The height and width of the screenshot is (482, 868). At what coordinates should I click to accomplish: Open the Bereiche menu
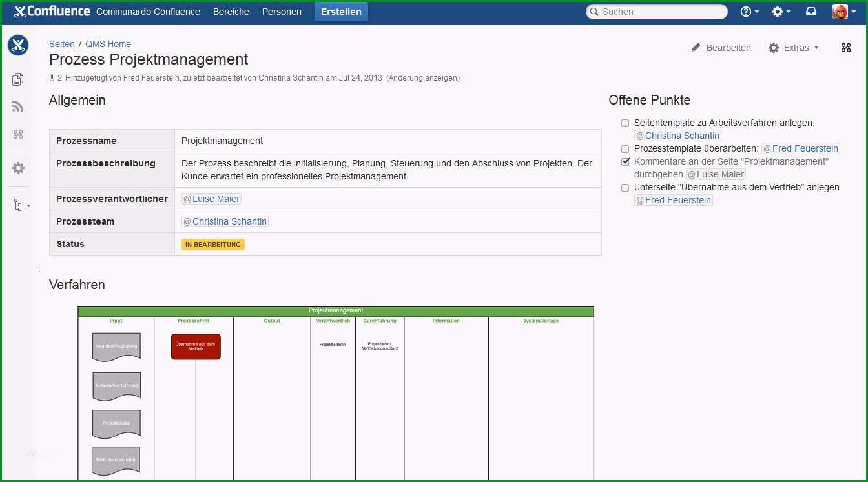coord(231,12)
